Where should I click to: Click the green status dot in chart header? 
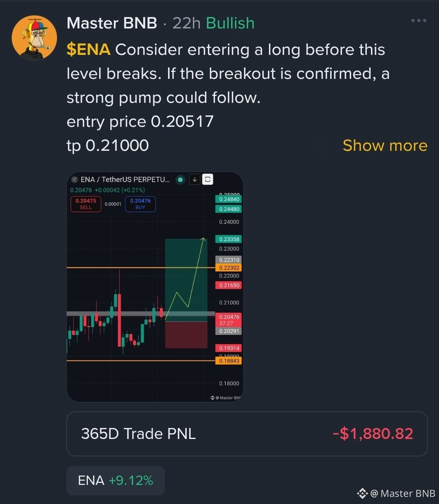[181, 179]
